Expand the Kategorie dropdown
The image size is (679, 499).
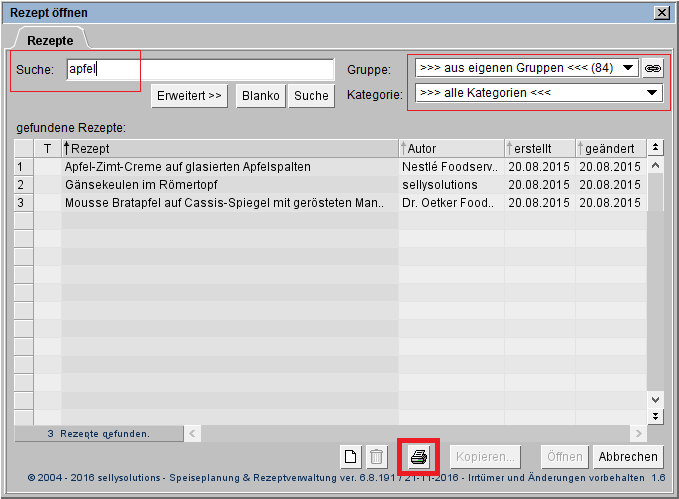(652, 93)
